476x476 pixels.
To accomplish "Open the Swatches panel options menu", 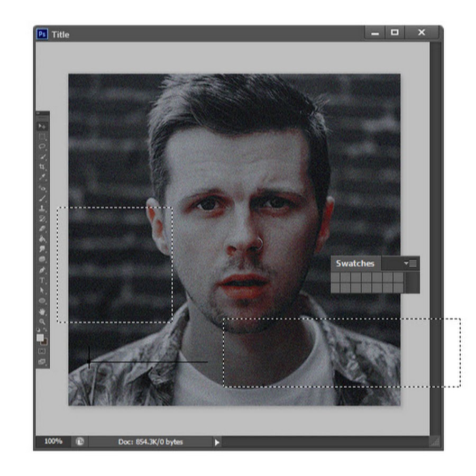I will pyautogui.click(x=410, y=263).
